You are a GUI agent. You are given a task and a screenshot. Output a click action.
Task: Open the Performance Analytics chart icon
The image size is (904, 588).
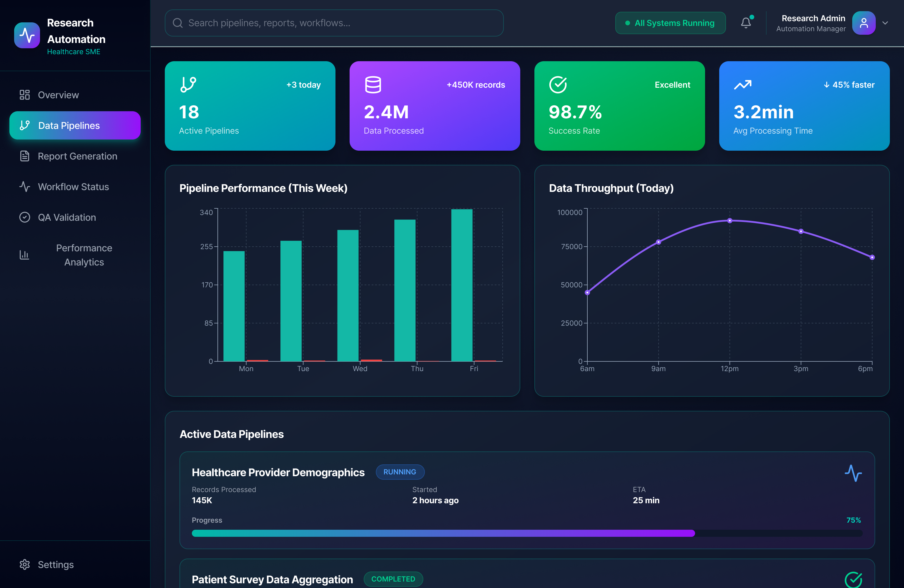tap(24, 255)
